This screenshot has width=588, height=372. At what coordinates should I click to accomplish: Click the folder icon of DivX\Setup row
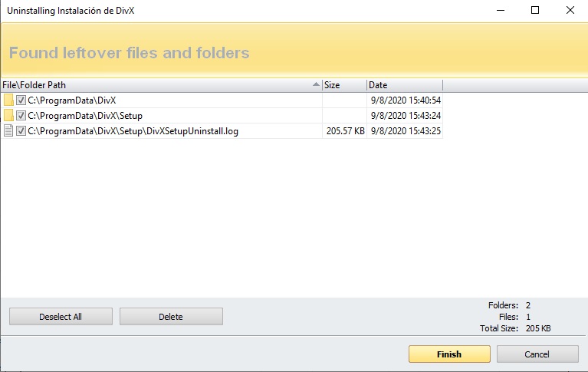point(8,116)
